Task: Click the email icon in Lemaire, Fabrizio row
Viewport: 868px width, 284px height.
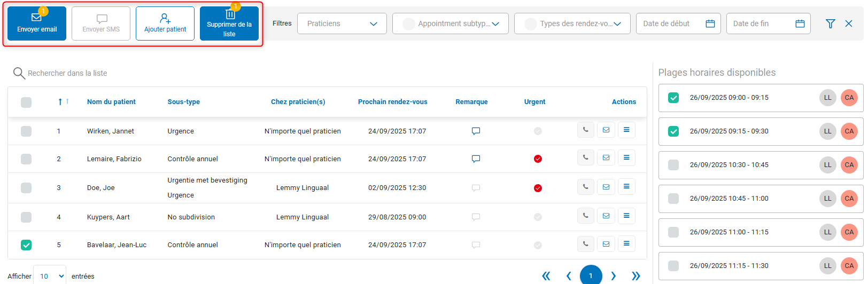Action: 606,158
